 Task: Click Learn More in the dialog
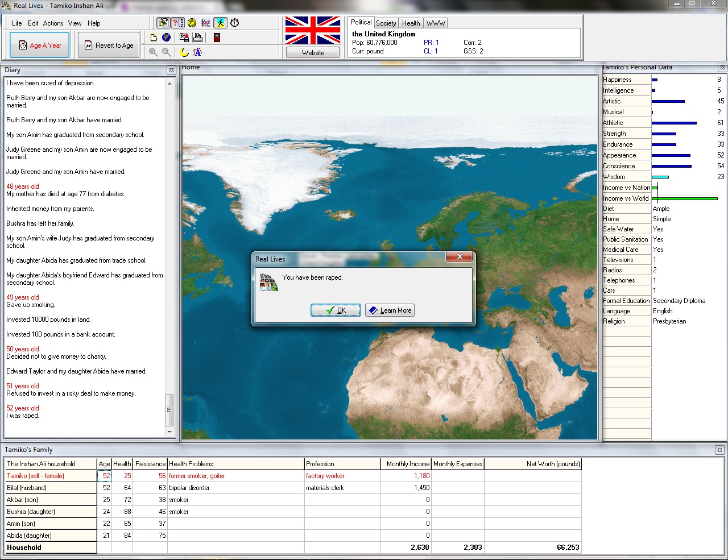(x=390, y=310)
